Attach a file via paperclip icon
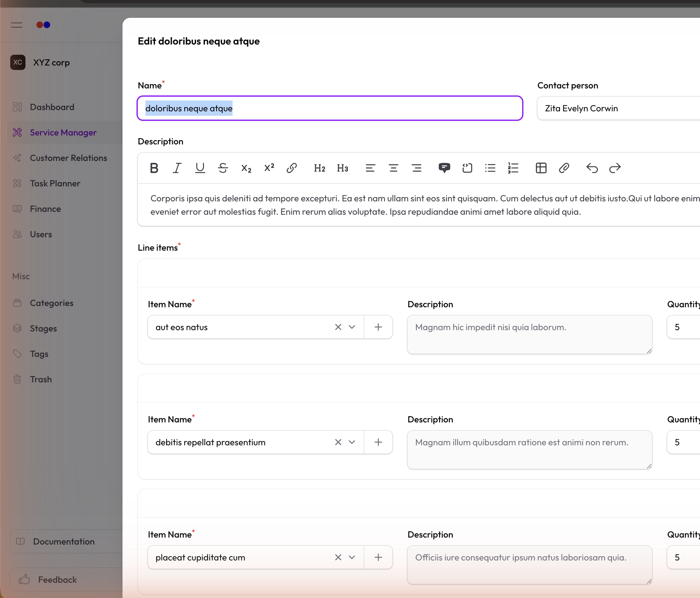 [x=564, y=168]
